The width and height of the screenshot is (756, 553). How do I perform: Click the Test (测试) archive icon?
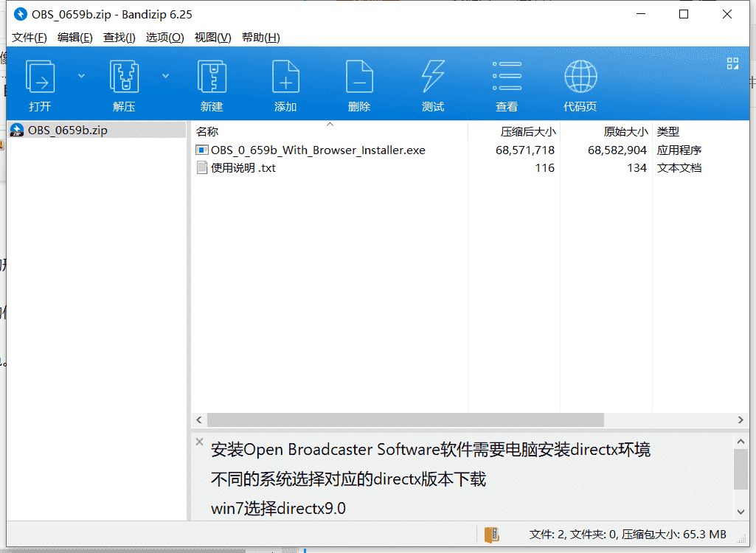pos(433,77)
